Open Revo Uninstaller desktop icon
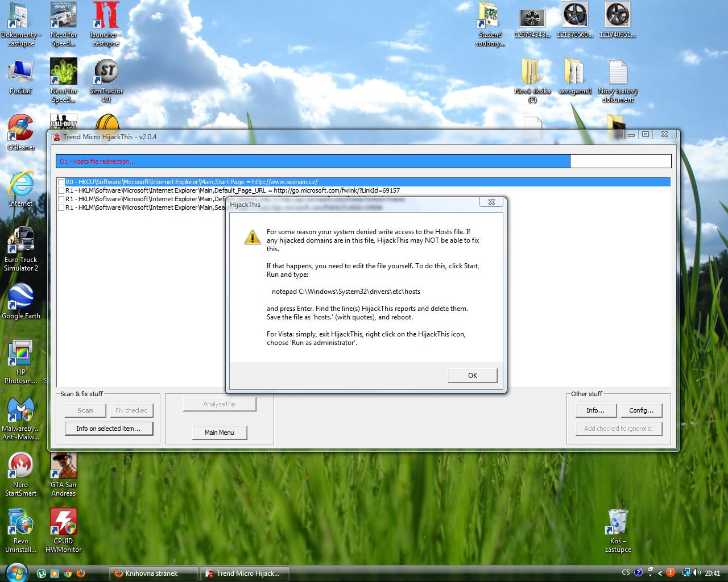 point(21,531)
